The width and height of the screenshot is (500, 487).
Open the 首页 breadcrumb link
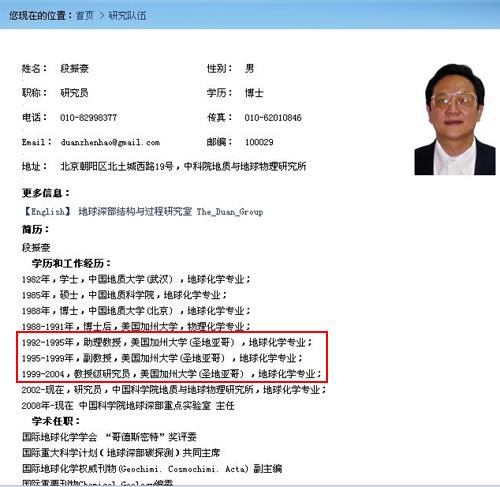(x=85, y=15)
